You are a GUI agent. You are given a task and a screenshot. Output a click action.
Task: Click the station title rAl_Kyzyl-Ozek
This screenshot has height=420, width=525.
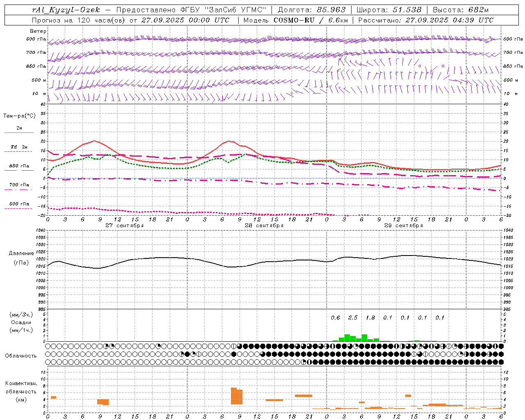(66, 10)
